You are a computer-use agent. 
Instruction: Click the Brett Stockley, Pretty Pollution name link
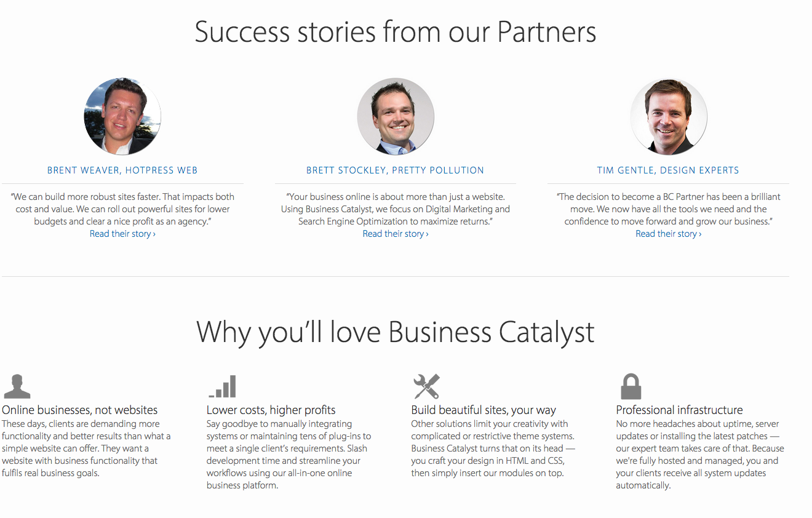point(396,170)
